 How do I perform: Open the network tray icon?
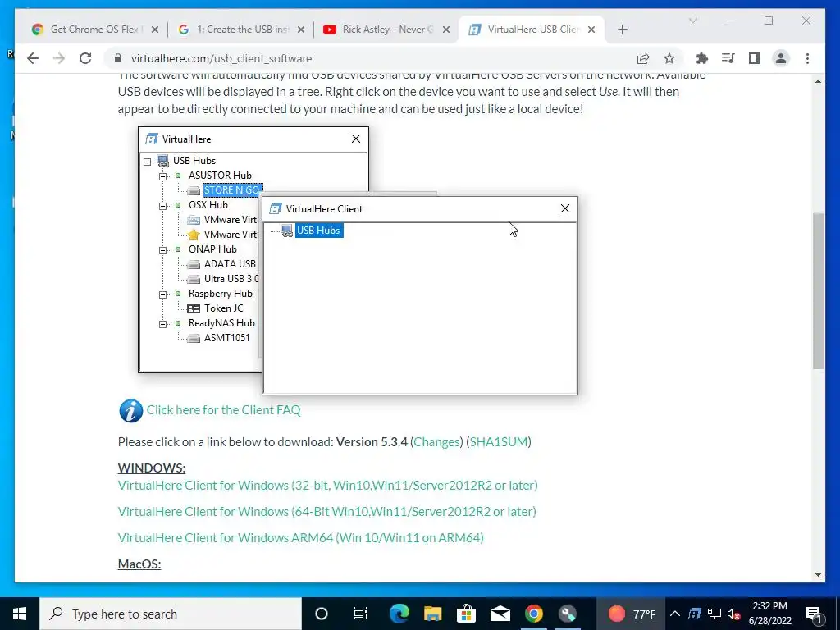[714, 614]
